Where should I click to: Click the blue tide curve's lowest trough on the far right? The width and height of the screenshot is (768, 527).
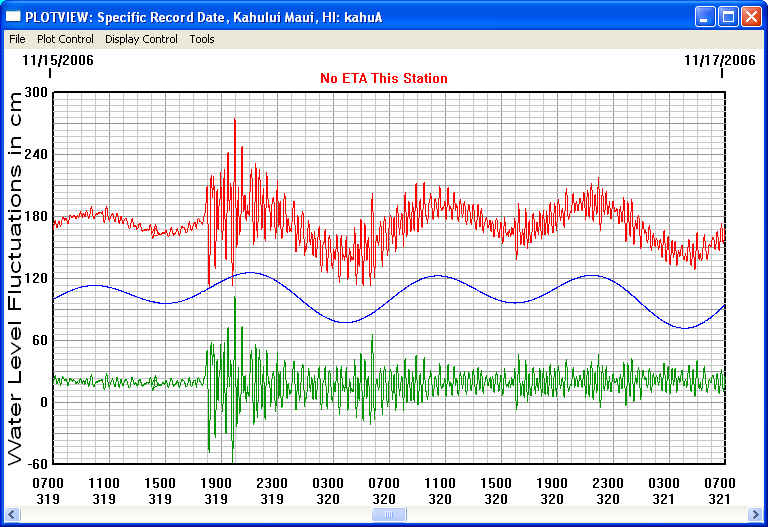click(x=685, y=327)
